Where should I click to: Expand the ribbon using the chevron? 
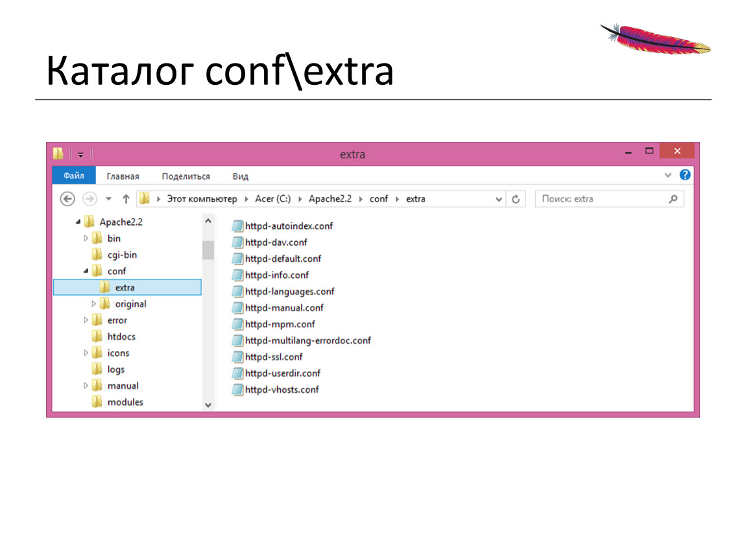pyautogui.click(x=668, y=175)
